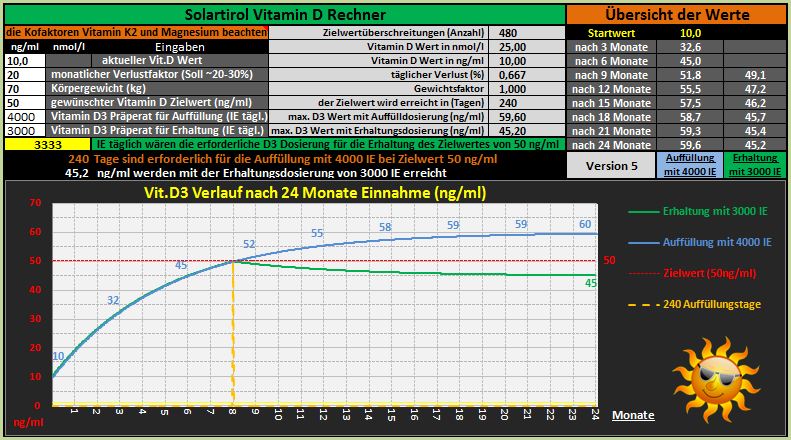Click the underlined Monate axis label

click(x=633, y=415)
